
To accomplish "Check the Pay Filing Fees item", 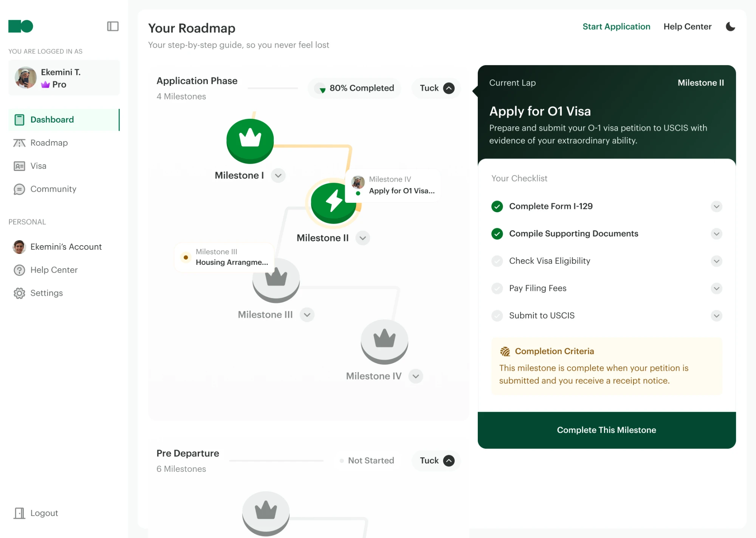I will (x=497, y=288).
